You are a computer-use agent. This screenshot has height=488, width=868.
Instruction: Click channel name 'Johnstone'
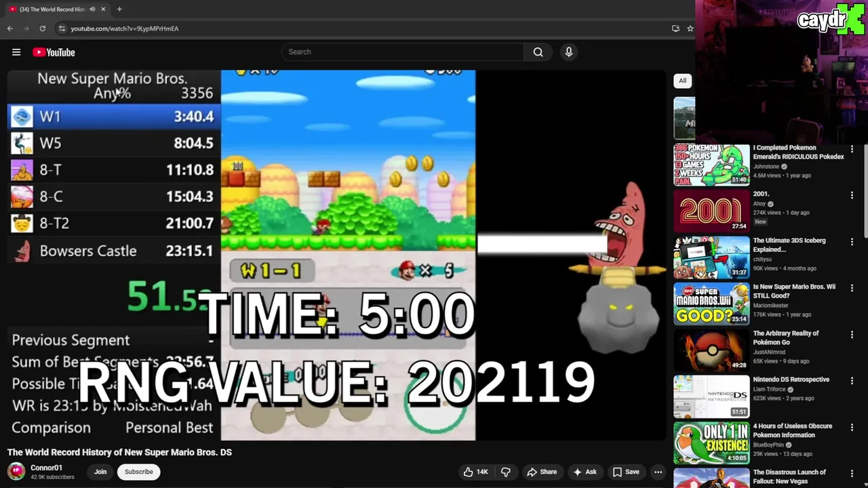pos(766,167)
